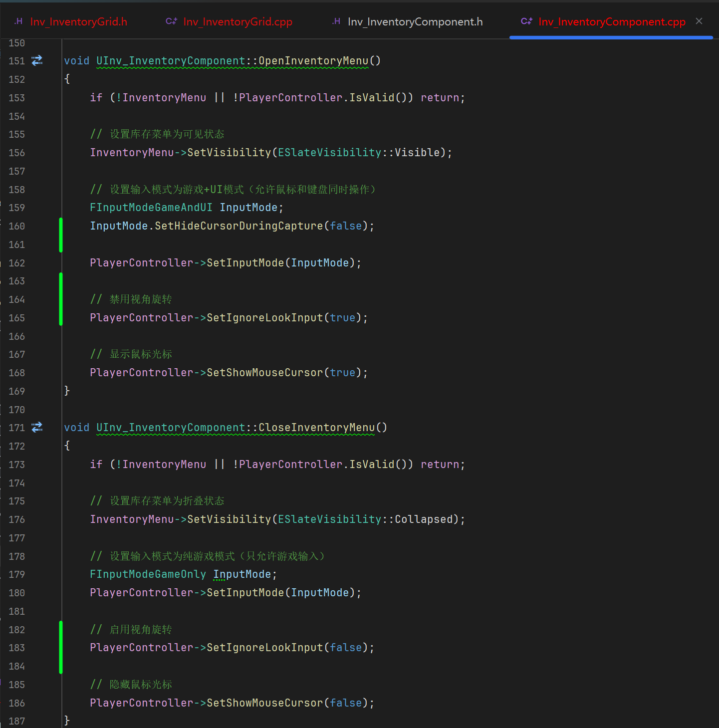Click SetShowMouseCursor on line 168
The width and height of the screenshot is (719, 728).
click(265, 373)
